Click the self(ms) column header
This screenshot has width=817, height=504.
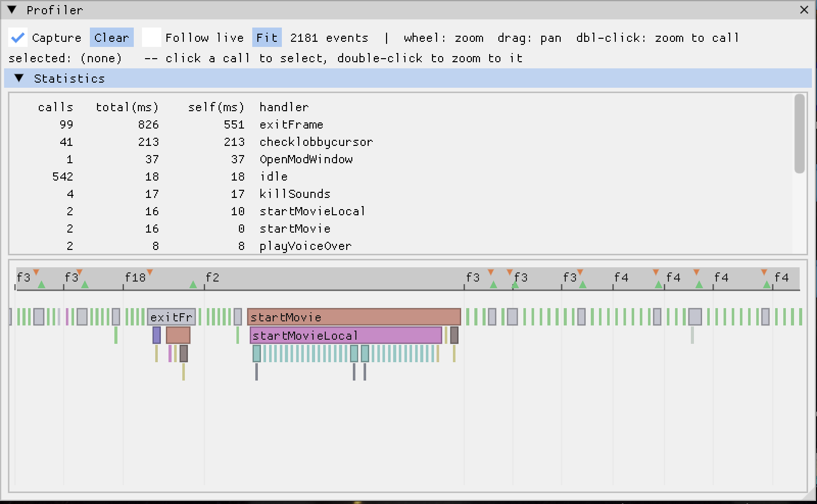click(217, 107)
